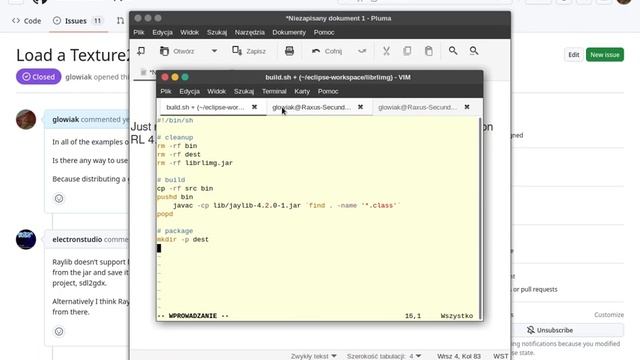Screen dimensions: 640x360
Task: Click the new document icon in Pluma toolbar
Action: (x=141, y=51)
